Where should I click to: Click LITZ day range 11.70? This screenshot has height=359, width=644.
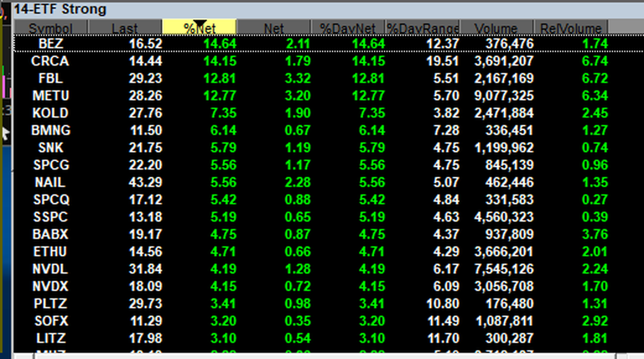(x=443, y=338)
